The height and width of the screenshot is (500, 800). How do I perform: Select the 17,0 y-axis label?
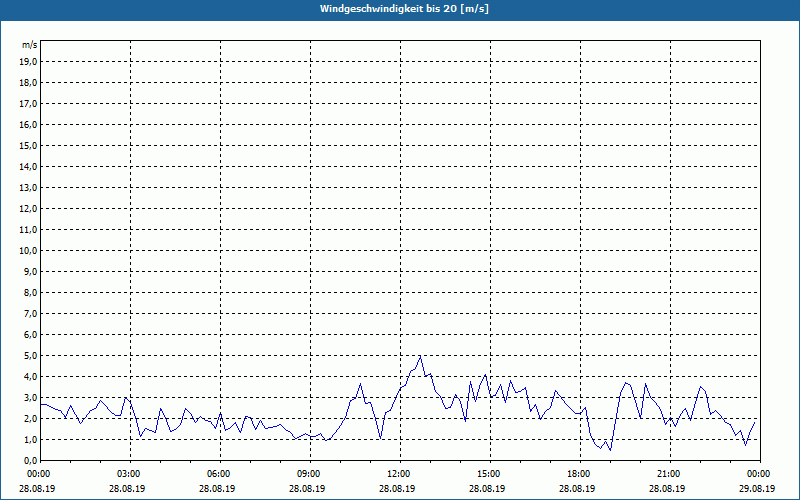point(29,104)
